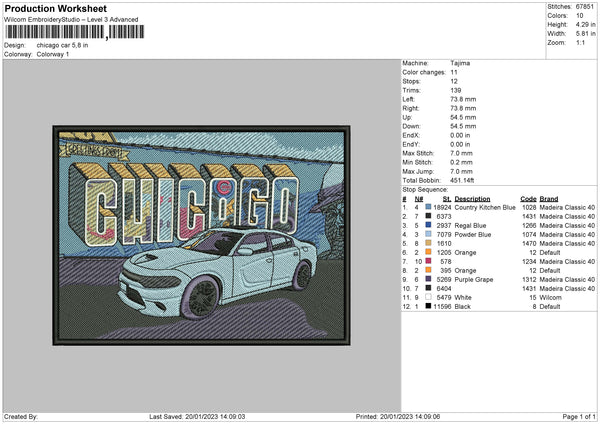The image size is (600, 424).
Task: Select the Up value '54.5 mm'
Action: tap(463, 117)
